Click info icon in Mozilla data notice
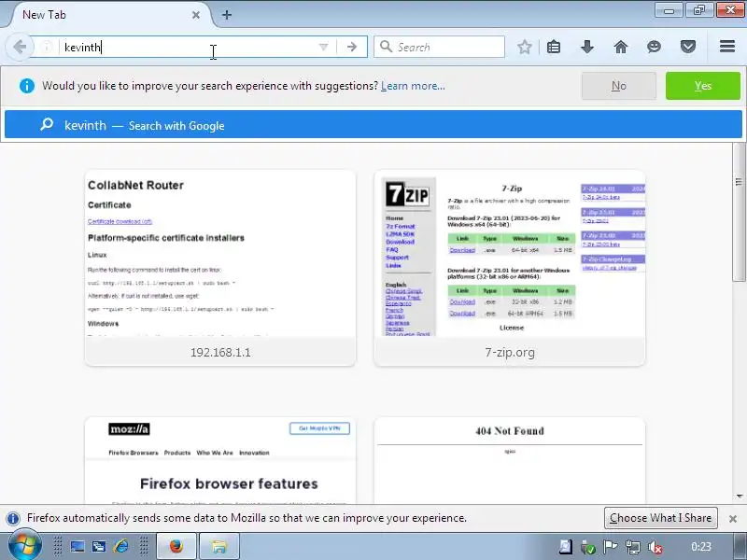The width and height of the screenshot is (747, 560). click(x=13, y=518)
